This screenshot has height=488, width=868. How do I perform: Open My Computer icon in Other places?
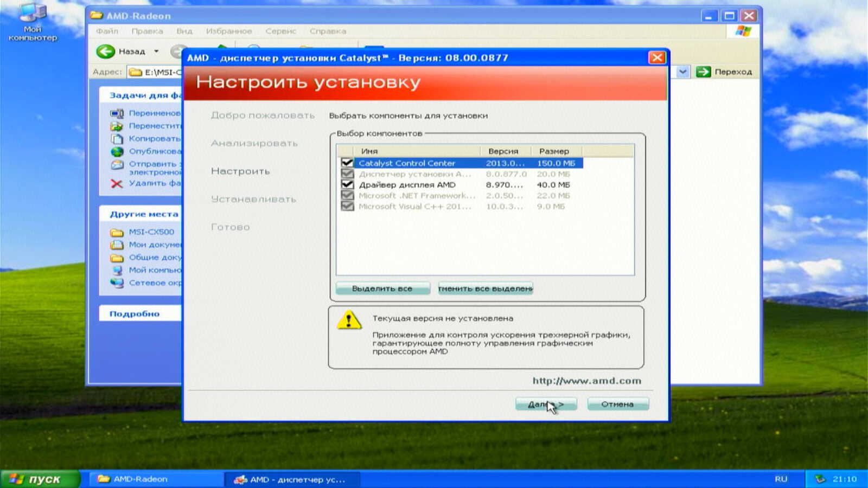point(117,270)
